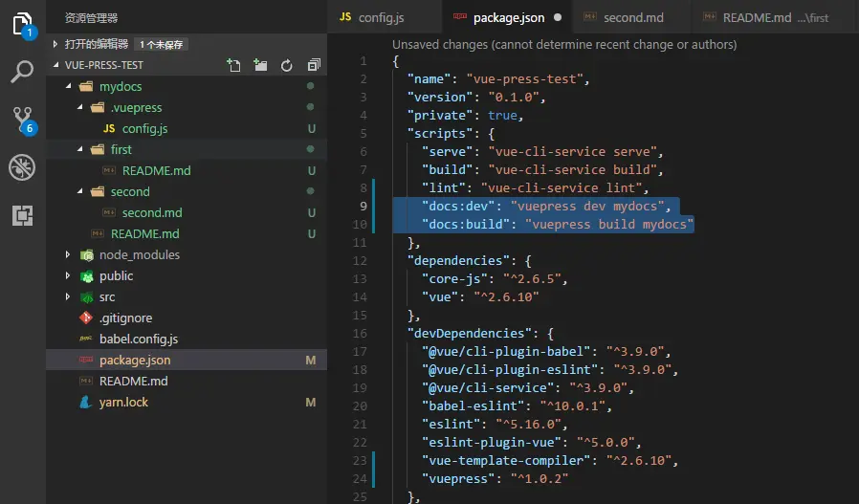Screen dimensions: 859x504
Task: Click the New Folder icon in explorer header
Action: click(x=260, y=65)
